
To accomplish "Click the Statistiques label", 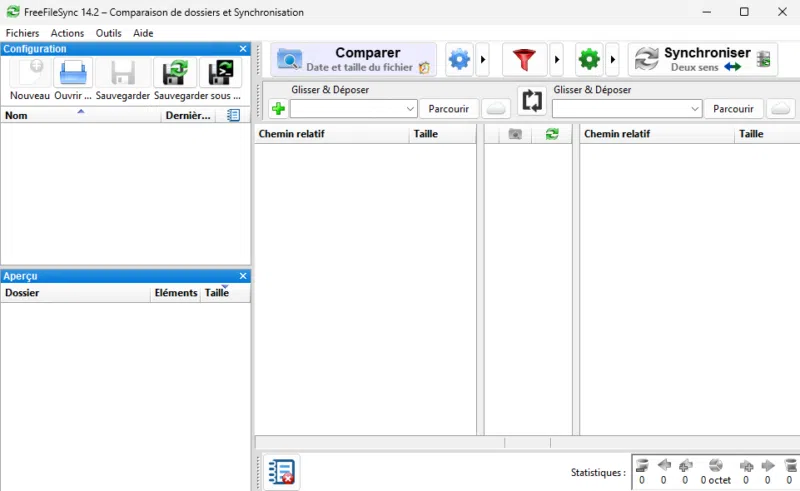I will tap(598, 473).
